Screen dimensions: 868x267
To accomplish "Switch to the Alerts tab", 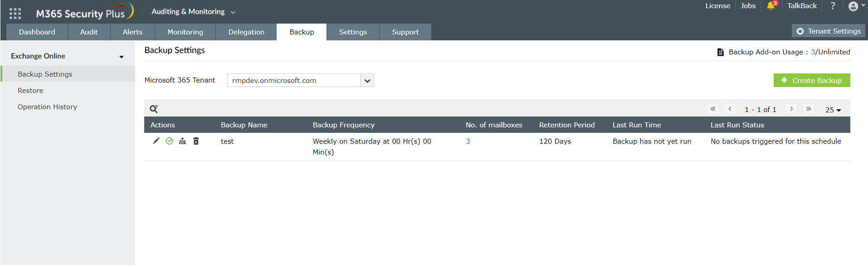I will coord(132,32).
